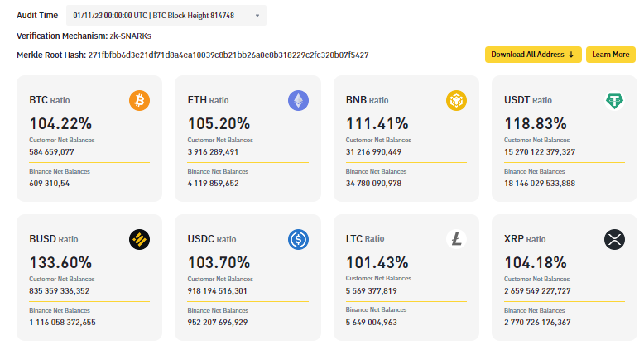Click BNB Binance balance 34 780 090,978
Image resolution: width=644 pixels, height=345 pixels.
374,184
